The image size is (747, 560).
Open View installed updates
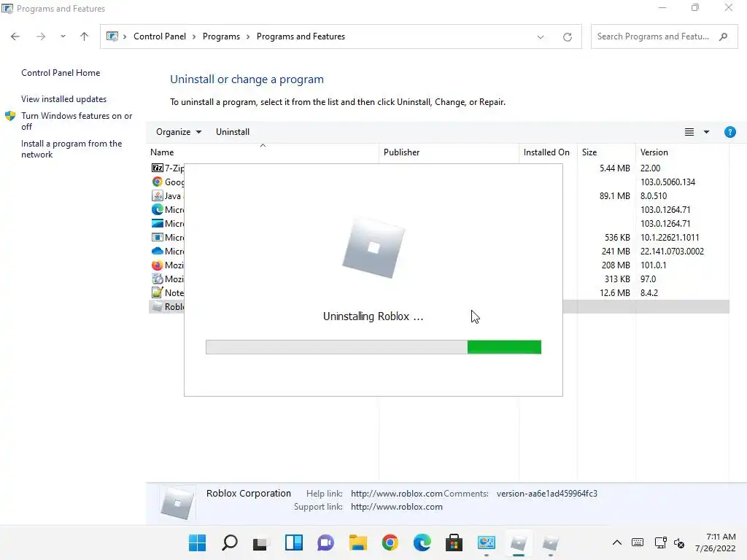click(x=64, y=99)
